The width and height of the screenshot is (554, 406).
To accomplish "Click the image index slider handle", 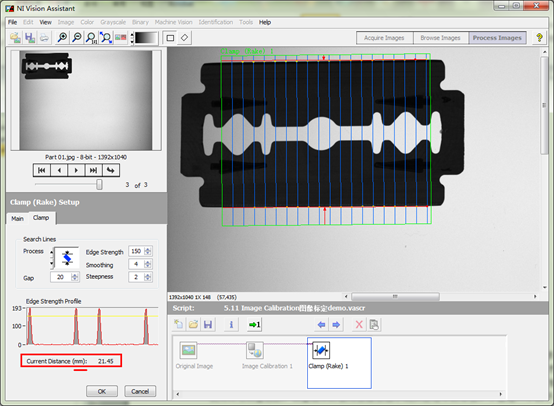I will pyautogui.click(x=99, y=184).
